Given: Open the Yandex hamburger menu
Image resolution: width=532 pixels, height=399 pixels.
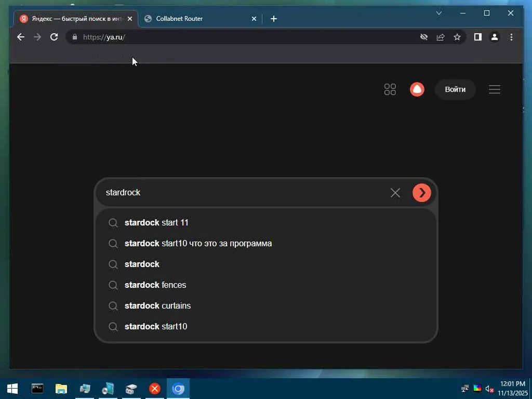Looking at the screenshot, I should (x=495, y=89).
